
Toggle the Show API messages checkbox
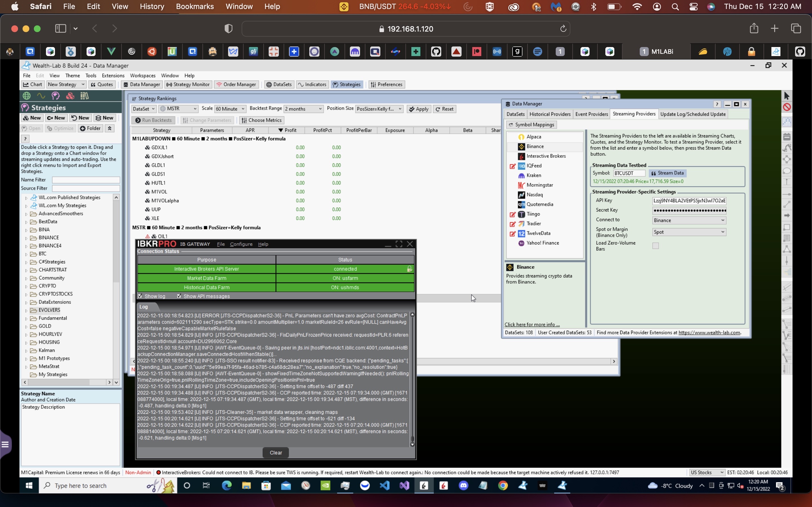coord(179,296)
